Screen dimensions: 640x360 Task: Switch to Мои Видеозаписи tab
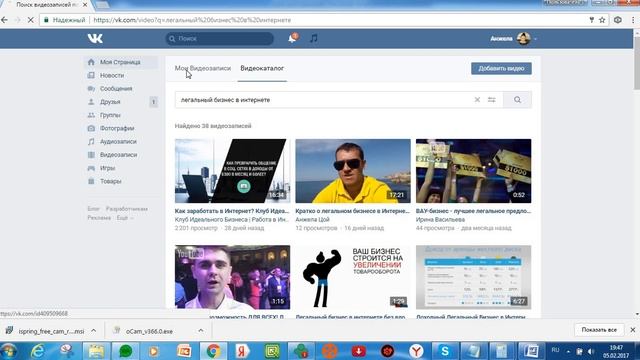pyautogui.click(x=203, y=68)
